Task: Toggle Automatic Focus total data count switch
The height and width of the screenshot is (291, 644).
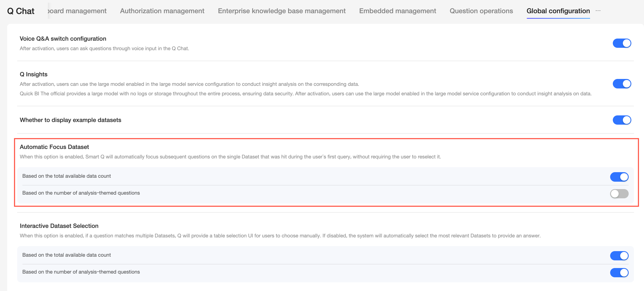Action: tap(619, 177)
